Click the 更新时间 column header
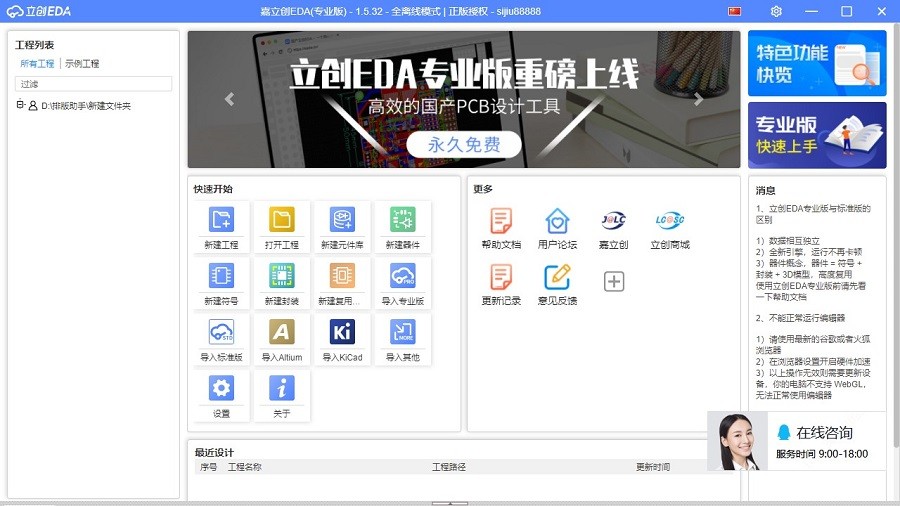The image size is (900, 506). pyautogui.click(x=653, y=467)
